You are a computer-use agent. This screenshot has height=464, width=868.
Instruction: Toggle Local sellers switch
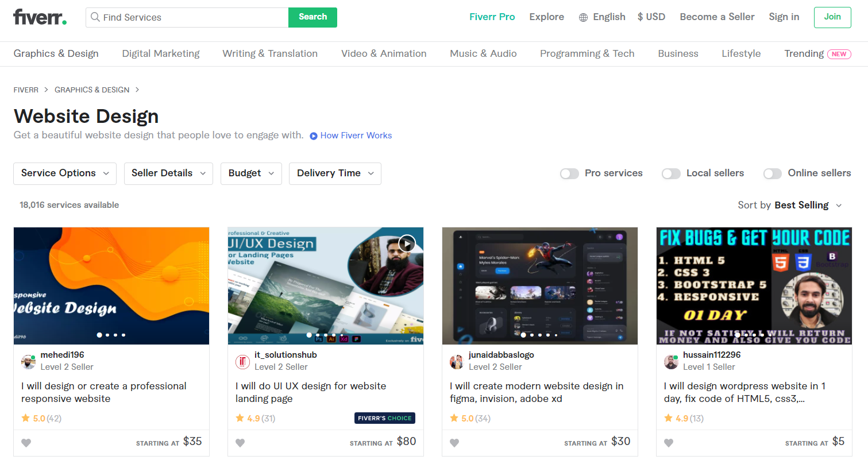[671, 173]
